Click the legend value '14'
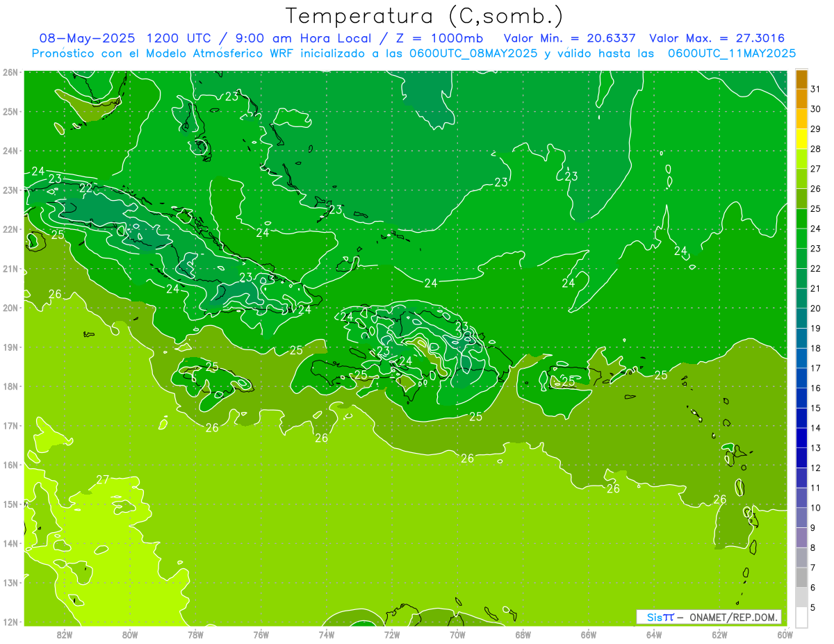The height and width of the screenshot is (644, 834). point(815,428)
